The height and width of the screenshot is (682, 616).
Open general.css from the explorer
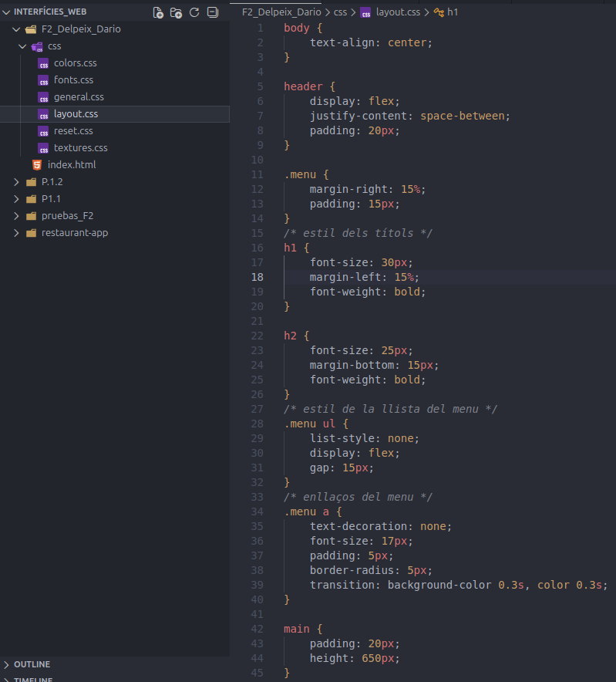tap(79, 97)
